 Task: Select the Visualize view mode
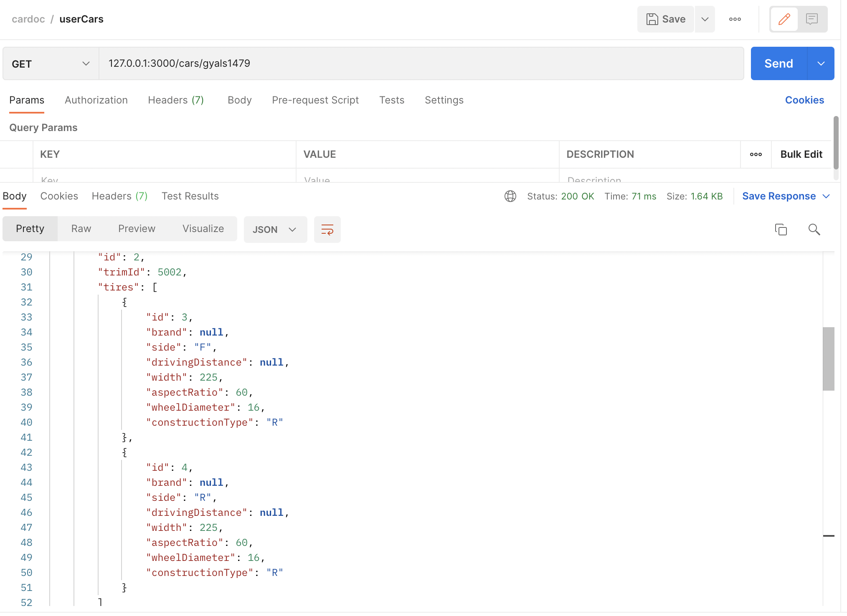tap(203, 229)
